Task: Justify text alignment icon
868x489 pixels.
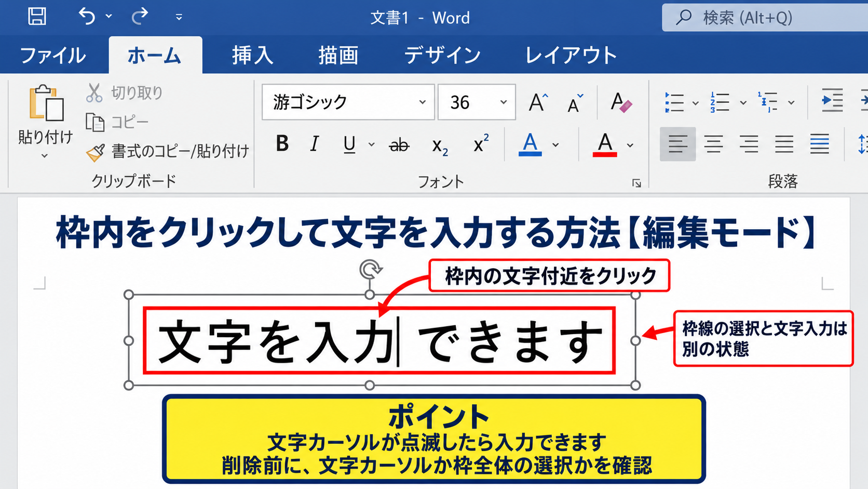Action: pos(784,144)
